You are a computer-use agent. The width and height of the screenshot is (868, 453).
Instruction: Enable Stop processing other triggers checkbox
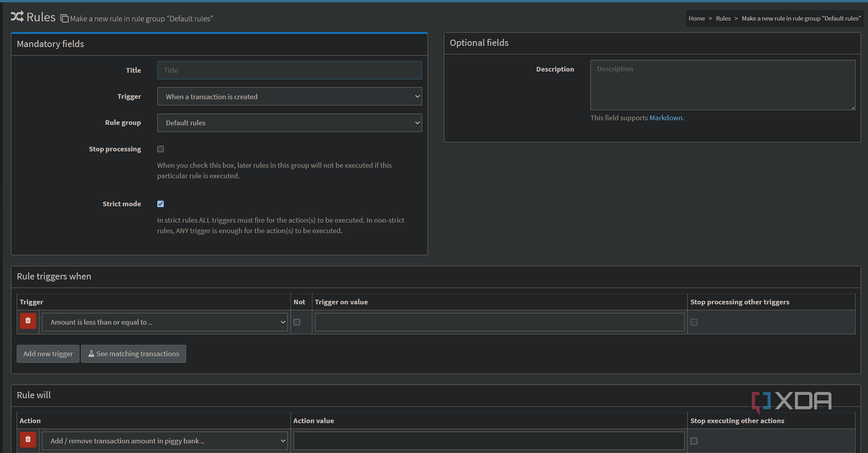pos(694,322)
